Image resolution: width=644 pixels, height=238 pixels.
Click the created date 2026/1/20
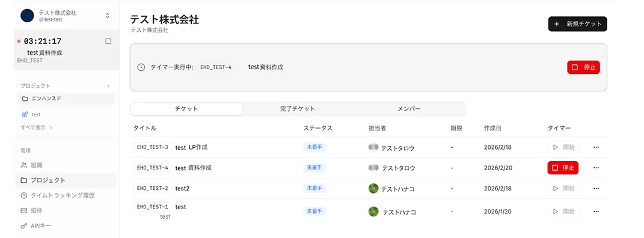[x=498, y=212]
